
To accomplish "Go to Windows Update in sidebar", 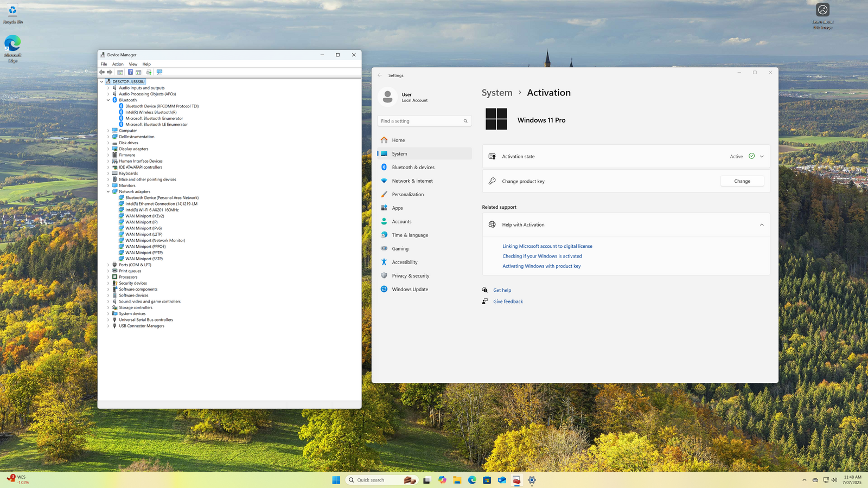I will tap(410, 290).
